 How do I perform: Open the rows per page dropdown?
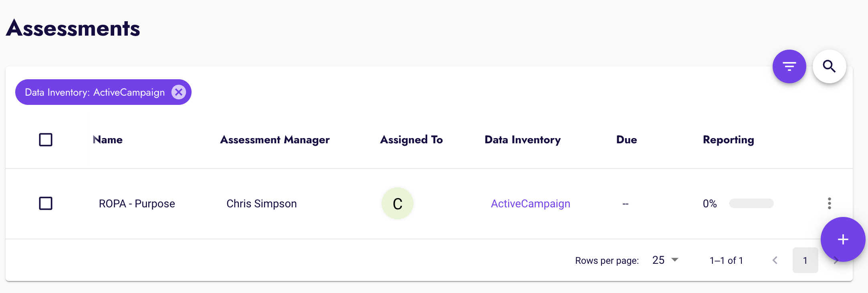665,260
